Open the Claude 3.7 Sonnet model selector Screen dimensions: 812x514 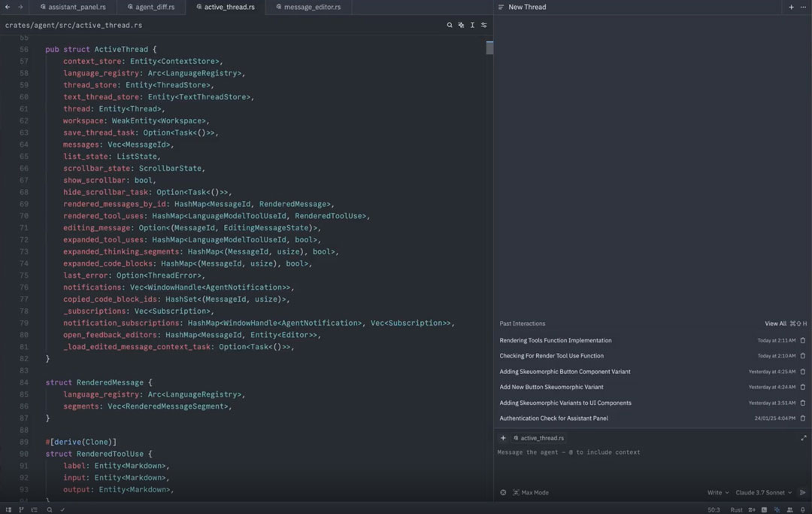tap(763, 493)
